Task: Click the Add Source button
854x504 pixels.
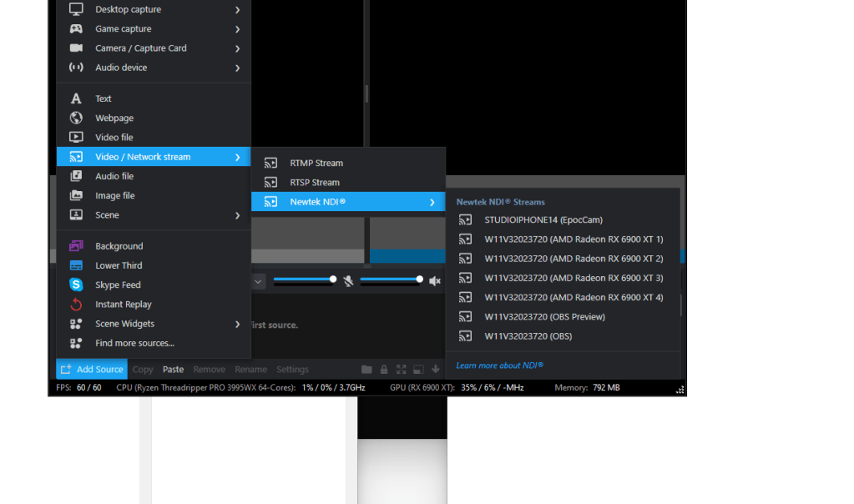Action: coord(92,369)
